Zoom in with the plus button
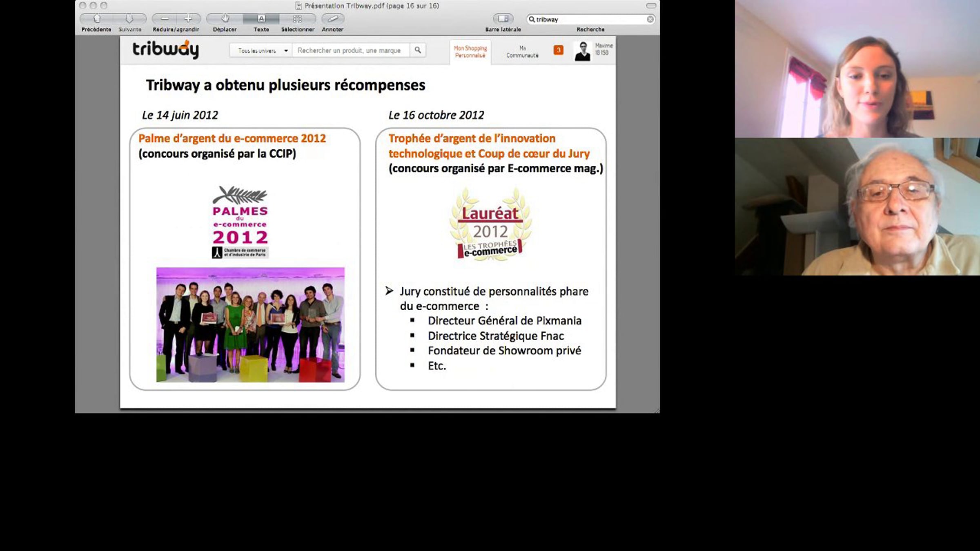Viewport: 980px width, 551px height. pos(188,19)
